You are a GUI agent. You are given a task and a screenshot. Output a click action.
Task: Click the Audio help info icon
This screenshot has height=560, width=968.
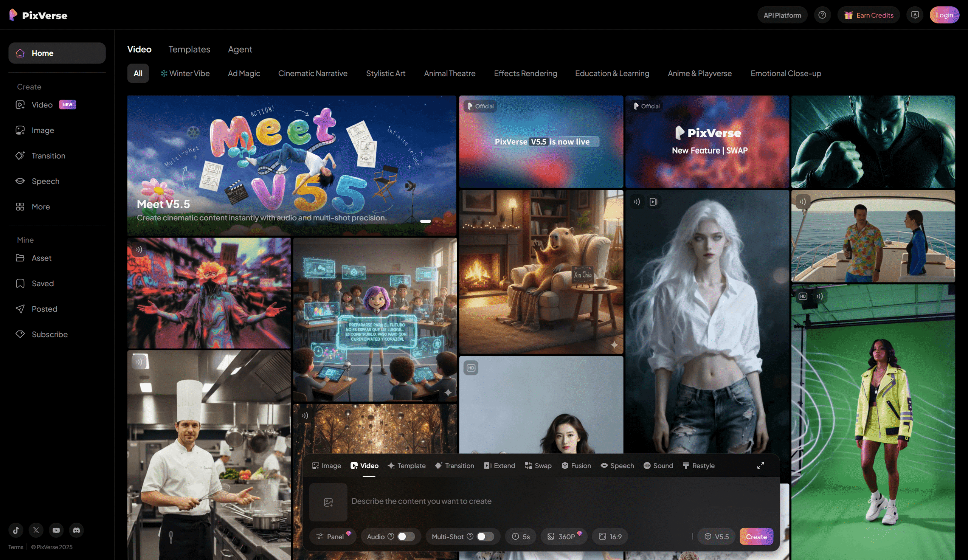click(x=391, y=536)
